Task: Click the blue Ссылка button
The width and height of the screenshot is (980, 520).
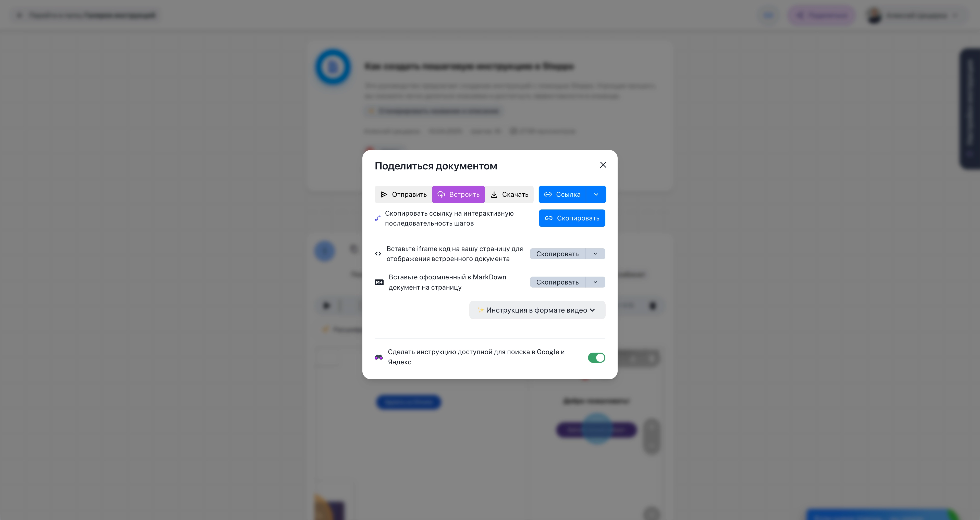Action: (x=562, y=194)
